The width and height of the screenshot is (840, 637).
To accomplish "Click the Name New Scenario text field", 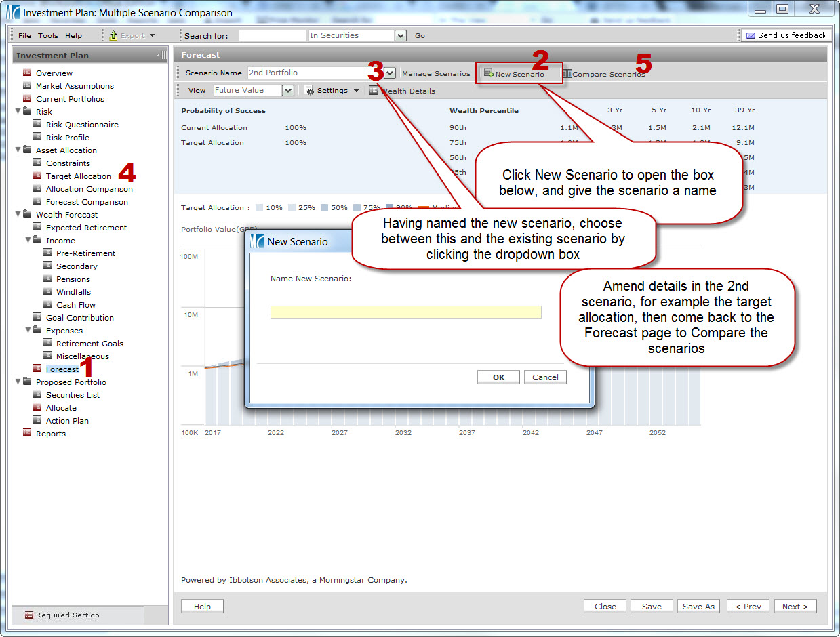I will [x=405, y=312].
